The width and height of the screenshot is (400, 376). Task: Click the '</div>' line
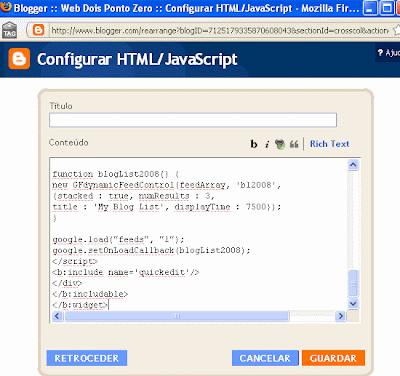pos(67,283)
